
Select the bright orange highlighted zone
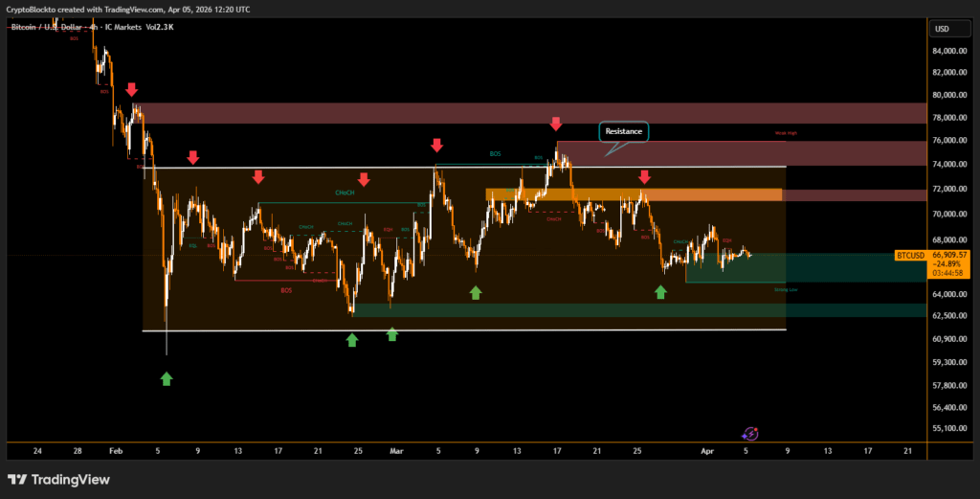(x=633, y=194)
